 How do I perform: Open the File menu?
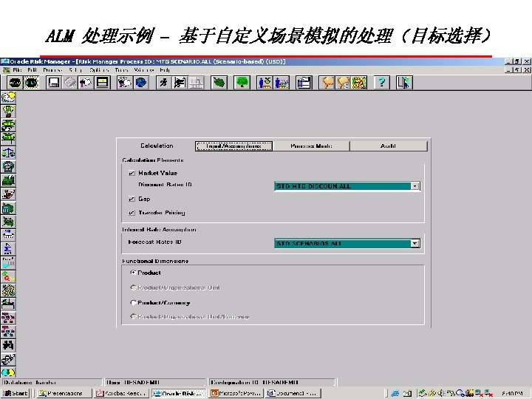click(x=17, y=70)
